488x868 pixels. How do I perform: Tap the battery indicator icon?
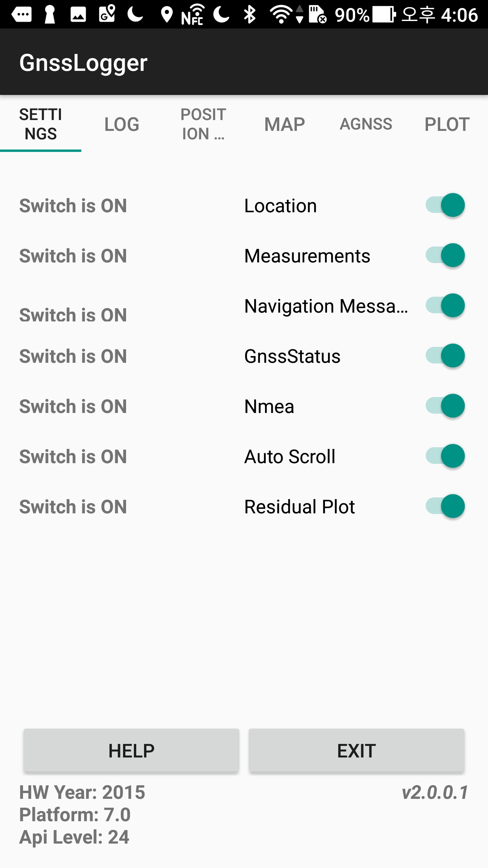384,15
